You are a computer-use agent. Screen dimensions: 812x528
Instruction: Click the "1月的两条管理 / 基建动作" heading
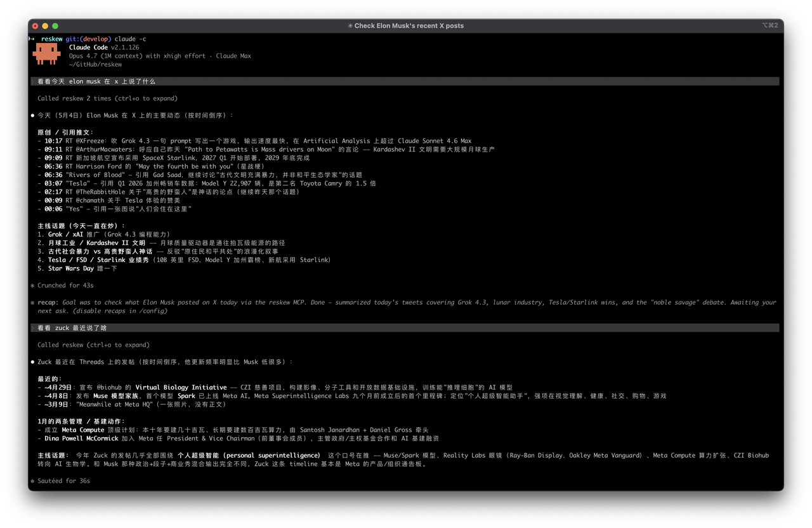[81, 421]
